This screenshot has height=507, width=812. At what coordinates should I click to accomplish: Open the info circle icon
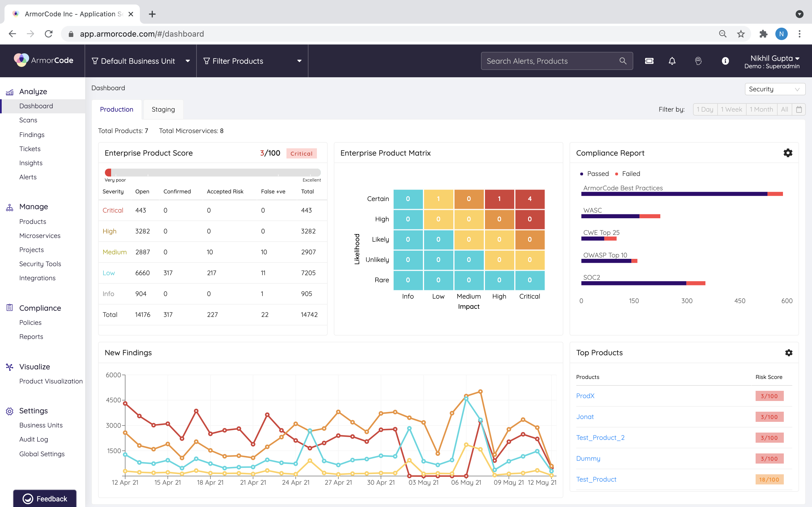(x=725, y=61)
